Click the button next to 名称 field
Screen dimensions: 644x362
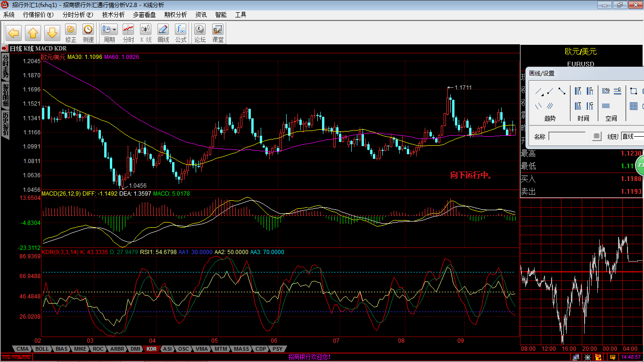596,136
